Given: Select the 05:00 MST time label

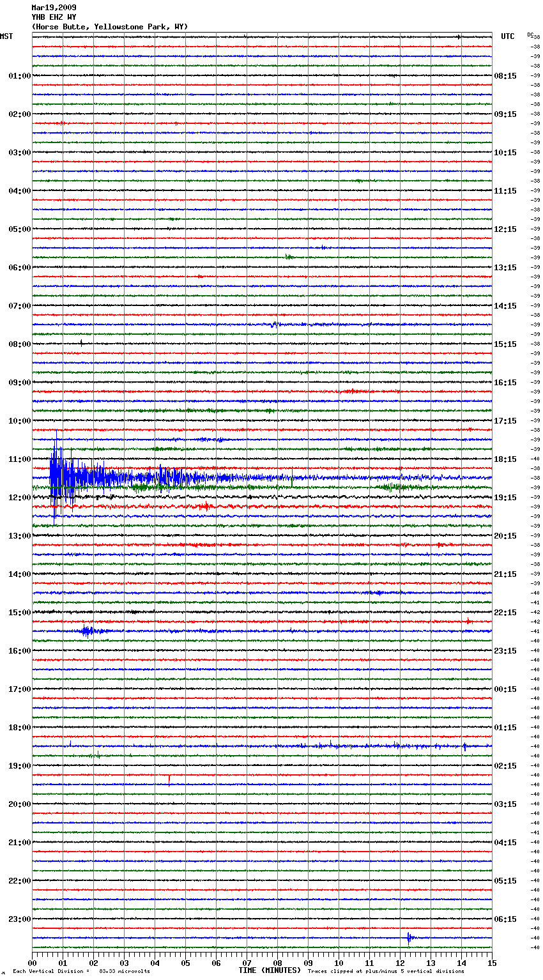Looking at the screenshot, I should tap(19, 229).
